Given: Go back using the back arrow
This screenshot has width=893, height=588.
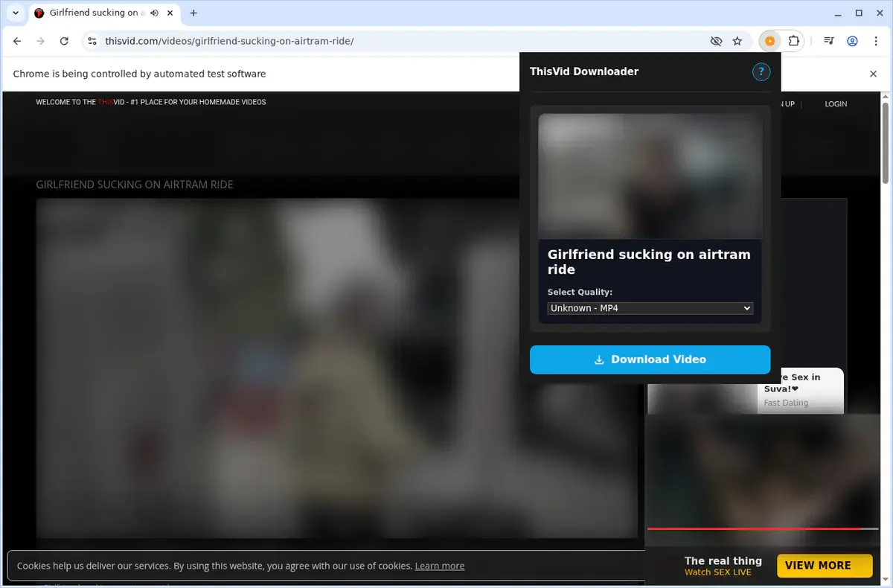Looking at the screenshot, I should (x=17, y=42).
